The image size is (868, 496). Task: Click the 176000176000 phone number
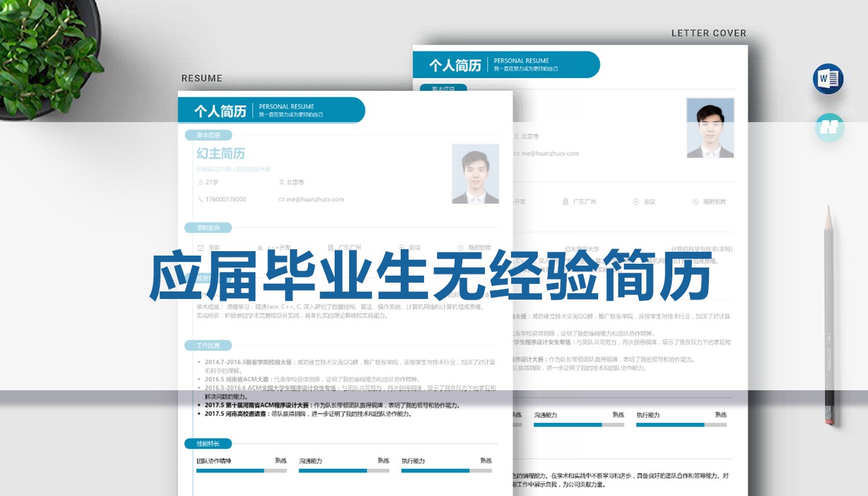click(x=226, y=200)
